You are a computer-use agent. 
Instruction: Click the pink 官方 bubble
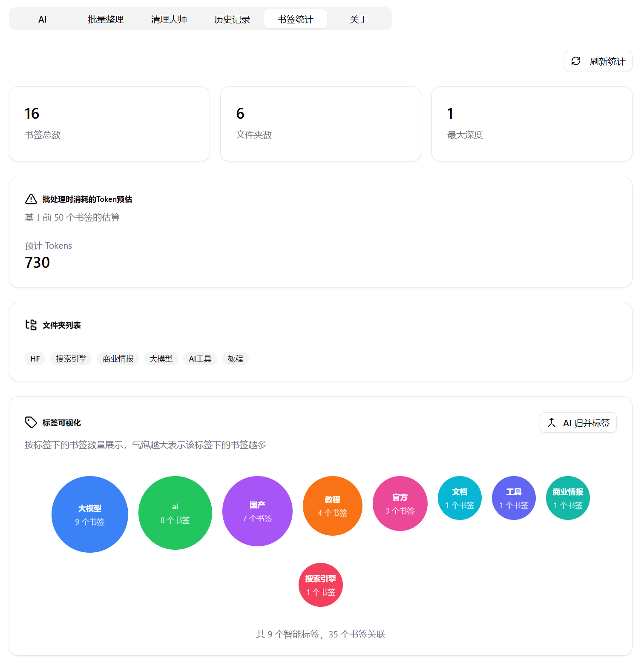(400, 503)
